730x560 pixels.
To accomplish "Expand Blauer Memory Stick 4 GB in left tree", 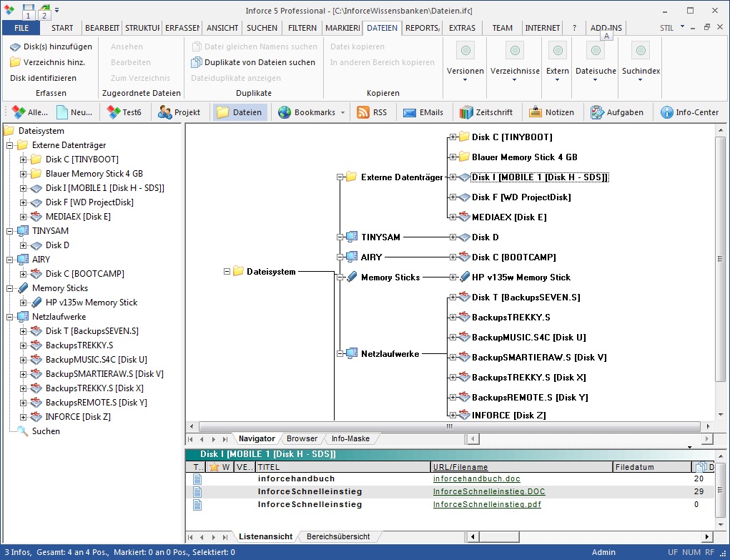I will (23, 175).
